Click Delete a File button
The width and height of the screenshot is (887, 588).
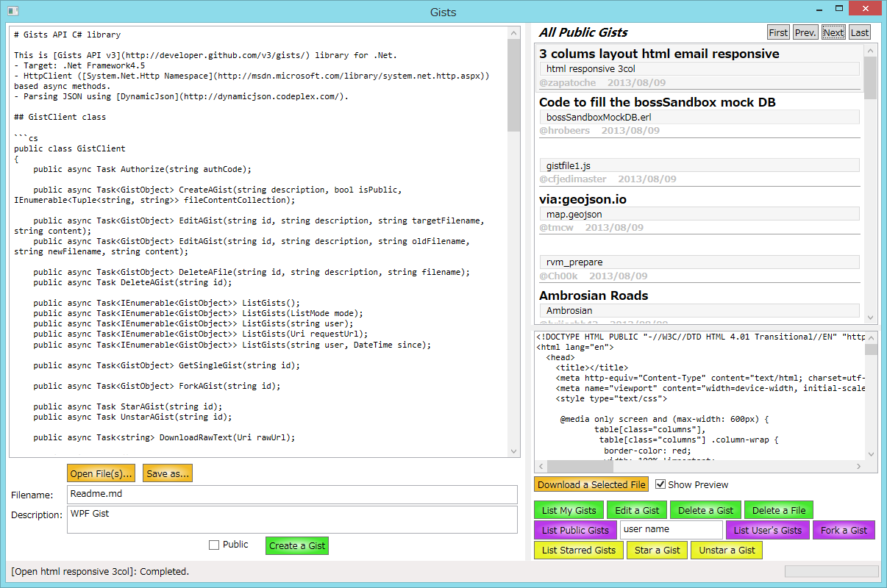779,510
